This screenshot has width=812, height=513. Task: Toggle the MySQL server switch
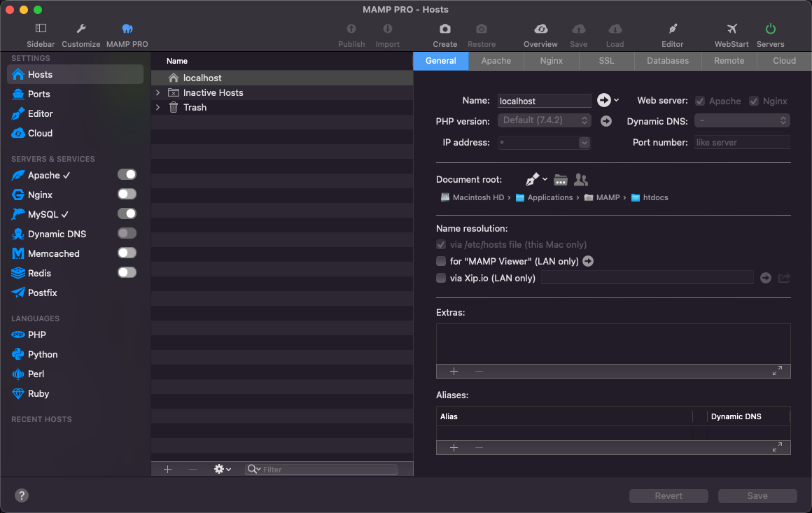click(x=127, y=213)
